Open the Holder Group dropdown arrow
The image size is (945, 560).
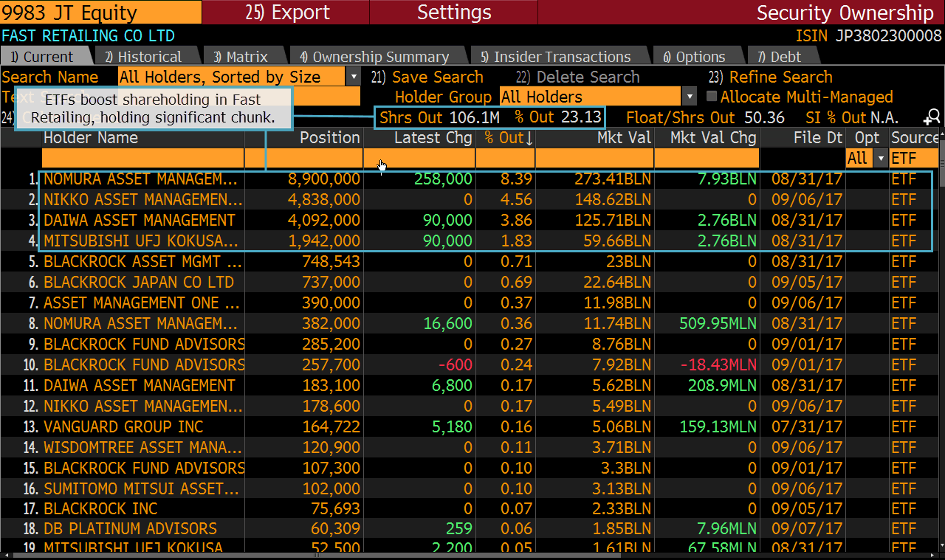click(690, 97)
